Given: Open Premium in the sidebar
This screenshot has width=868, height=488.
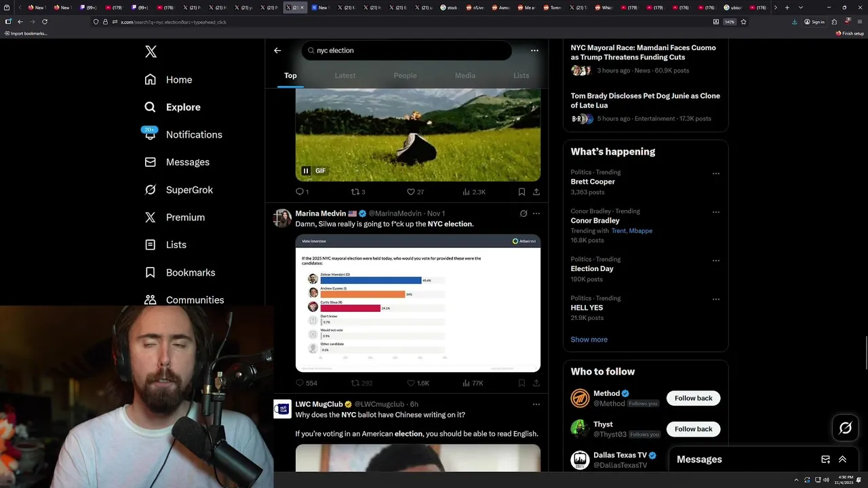Looking at the screenshot, I should click(x=174, y=217).
